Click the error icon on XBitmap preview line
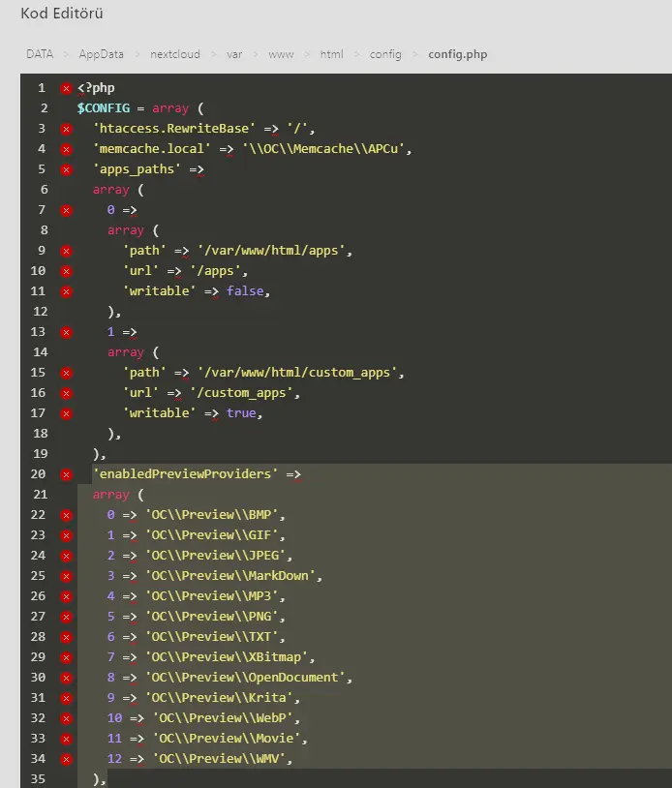Screen dimensions: 672x788 coord(66,658)
